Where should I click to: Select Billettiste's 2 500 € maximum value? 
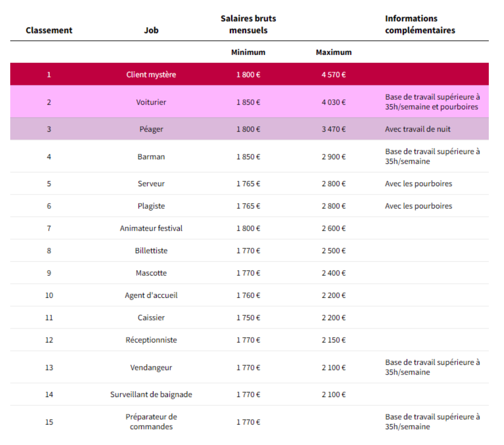coord(334,251)
